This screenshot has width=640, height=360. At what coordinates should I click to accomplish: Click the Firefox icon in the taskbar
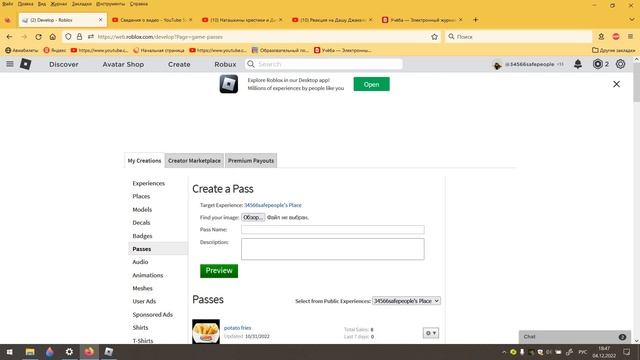pyautogui.click(x=89, y=352)
